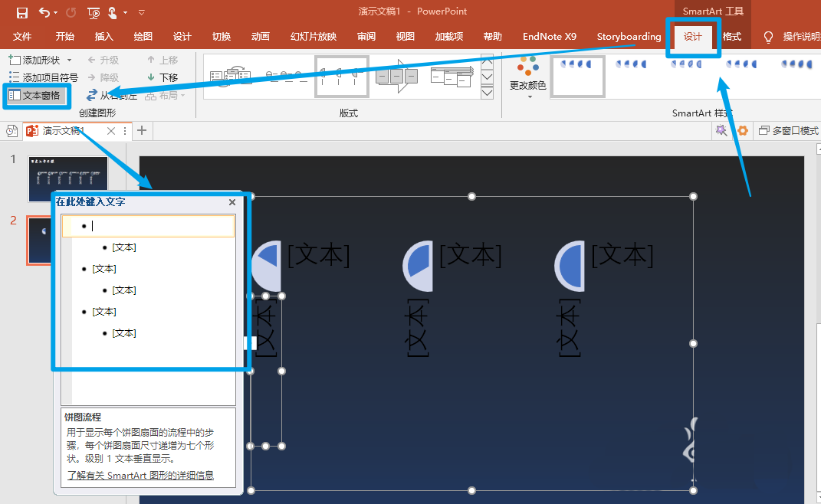Click the orange gear icon in tab bar
Viewport: 821px width, 504px height.
coord(743,130)
